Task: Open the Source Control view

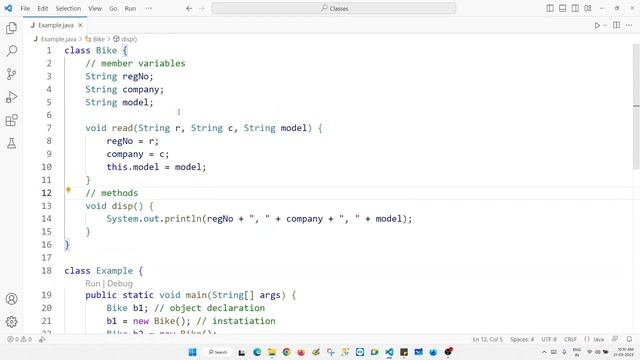Action: 11,74
